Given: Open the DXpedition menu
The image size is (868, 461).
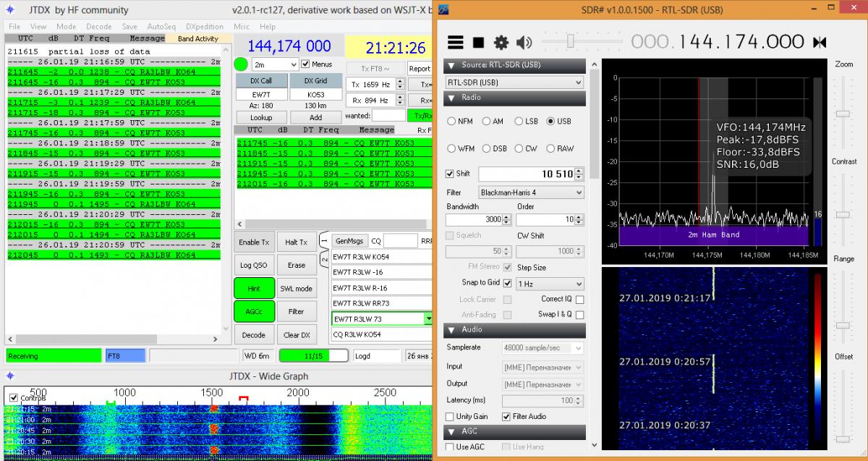Looking at the screenshot, I should (x=206, y=27).
